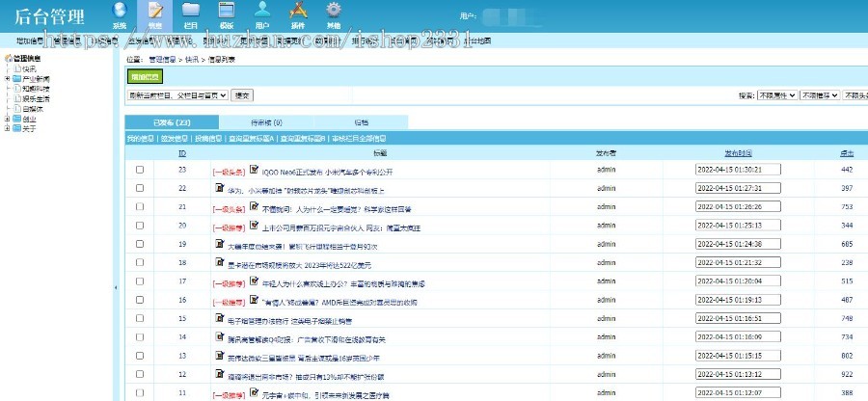Tick the checkbox for row ID 15
This screenshot has width=868, height=401.
click(x=140, y=318)
